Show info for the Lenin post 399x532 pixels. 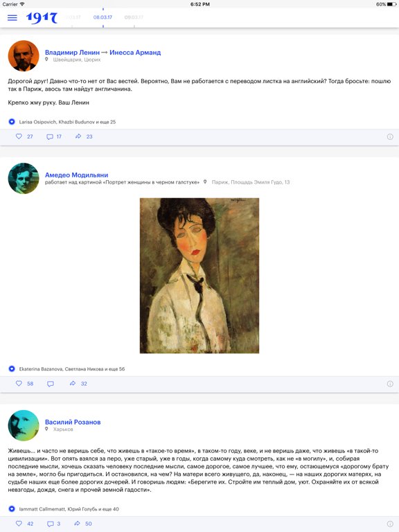coord(390,136)
